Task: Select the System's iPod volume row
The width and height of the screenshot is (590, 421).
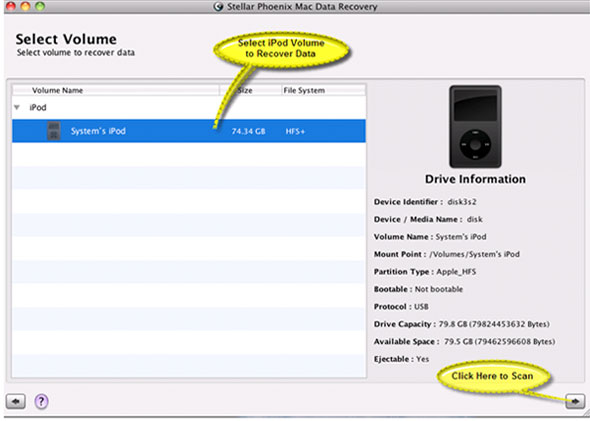Action: coord(189,131)
